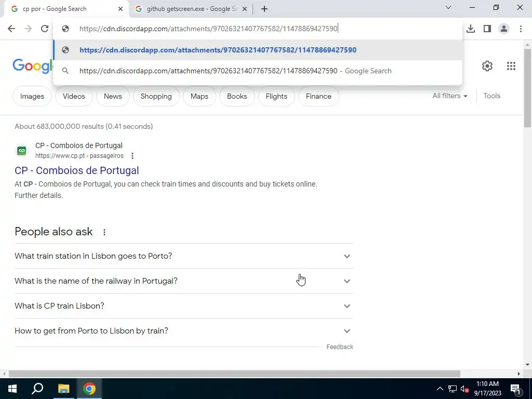
Task: Close the 'cp por' tab
Action: click(121, 9)
